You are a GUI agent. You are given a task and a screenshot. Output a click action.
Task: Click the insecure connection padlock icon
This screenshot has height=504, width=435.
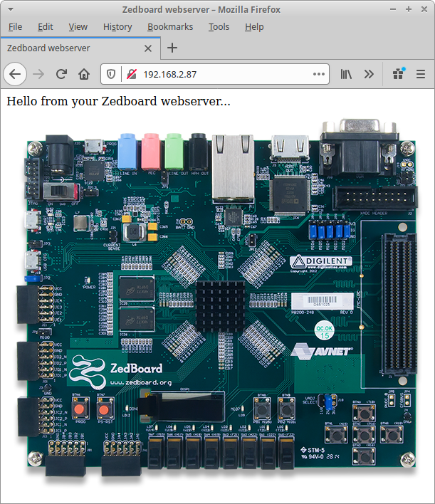pyautogui.click(x=130, y=74)
